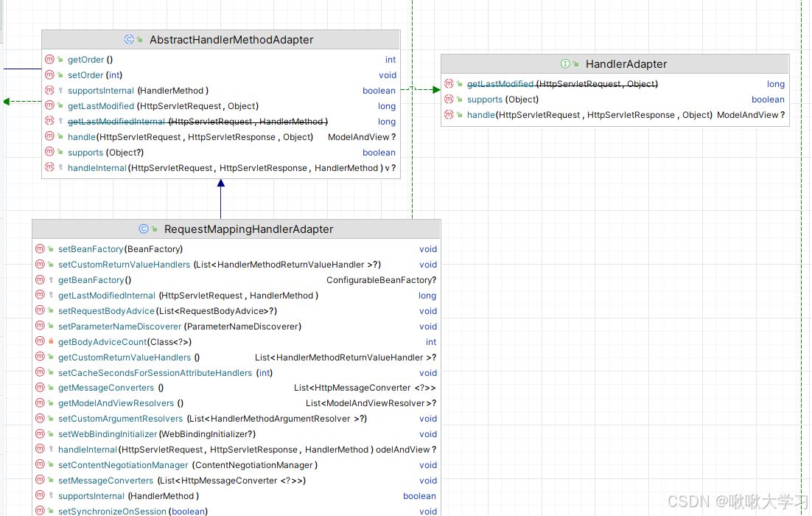
Task: Click the method icon beside setBeanFactory
Action: pos(40,249)
